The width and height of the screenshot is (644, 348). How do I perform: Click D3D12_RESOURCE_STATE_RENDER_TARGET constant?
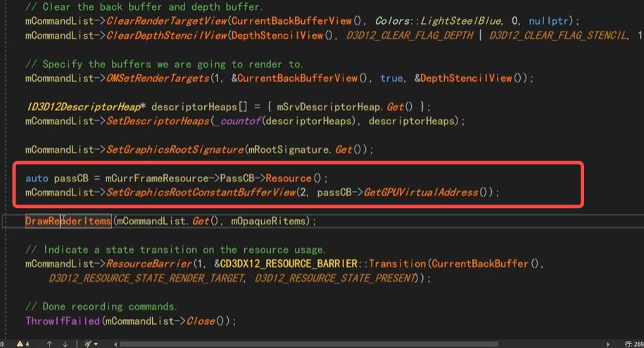point(146,278)
